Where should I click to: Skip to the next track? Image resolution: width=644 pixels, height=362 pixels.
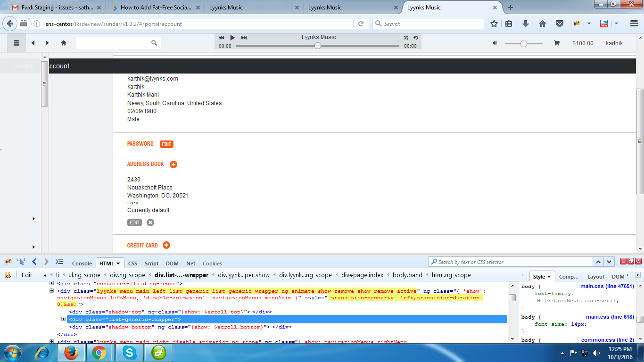click(x=244, y=38)
